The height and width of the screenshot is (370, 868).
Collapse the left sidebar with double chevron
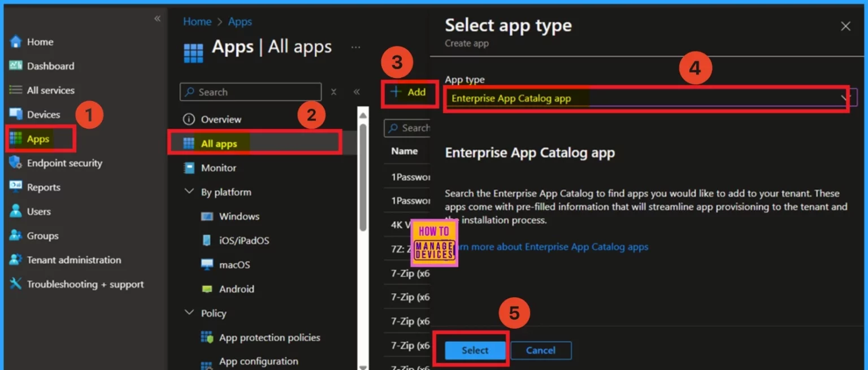158,19
